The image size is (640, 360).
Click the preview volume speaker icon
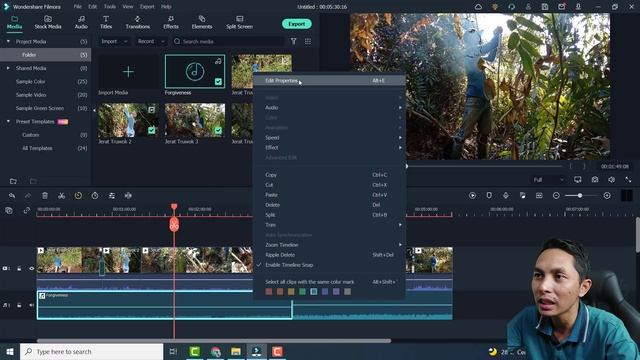point(611,180)
